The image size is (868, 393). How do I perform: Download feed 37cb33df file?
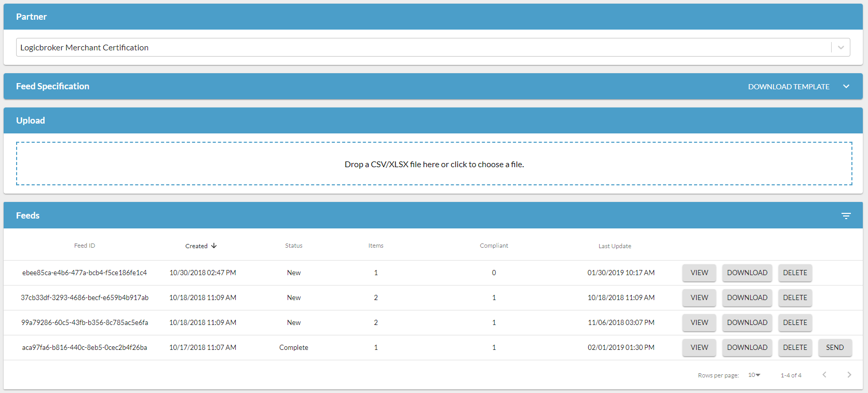coord(747,297)
